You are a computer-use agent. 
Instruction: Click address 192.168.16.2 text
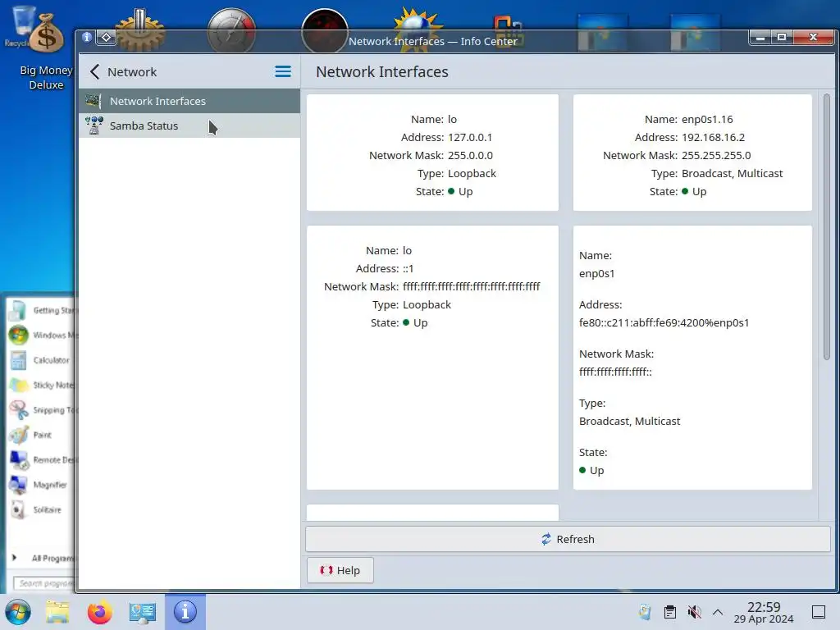click(713, 137)
